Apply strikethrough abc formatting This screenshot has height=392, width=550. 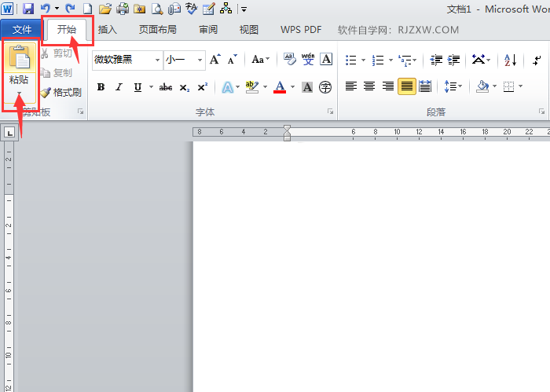point(166,87)
